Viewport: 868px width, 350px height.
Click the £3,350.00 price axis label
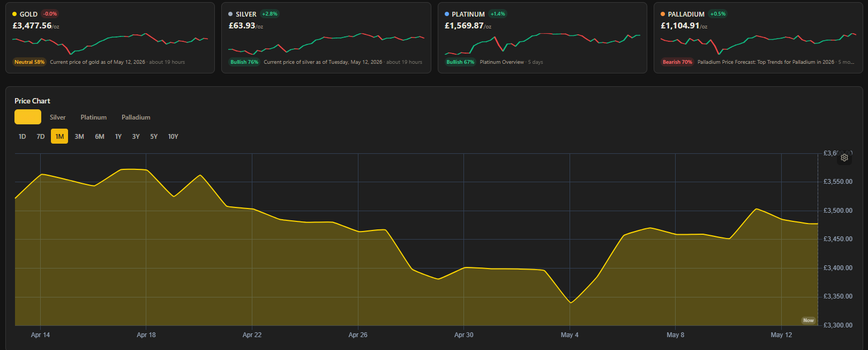838,296
